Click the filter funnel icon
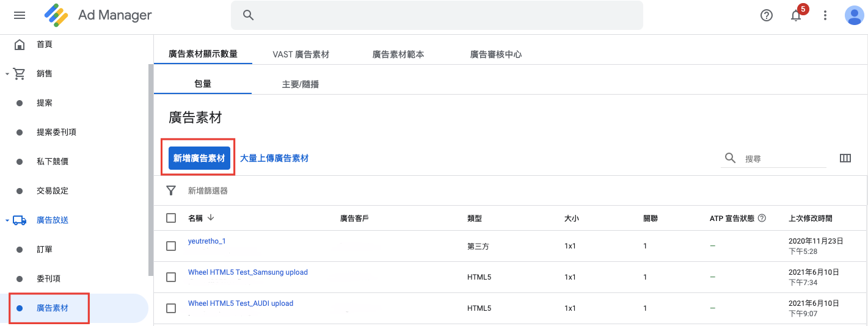The height and width of the screenshot is (326, 868). pos(171,190)
